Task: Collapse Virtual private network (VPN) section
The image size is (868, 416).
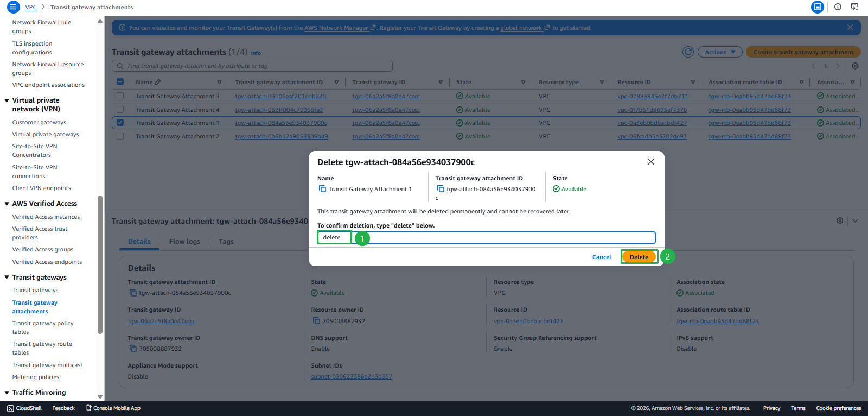Action: [x=7, y=100]
